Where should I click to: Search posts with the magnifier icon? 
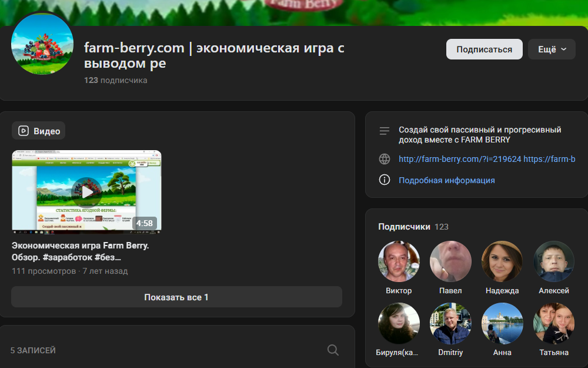point(333,350)
